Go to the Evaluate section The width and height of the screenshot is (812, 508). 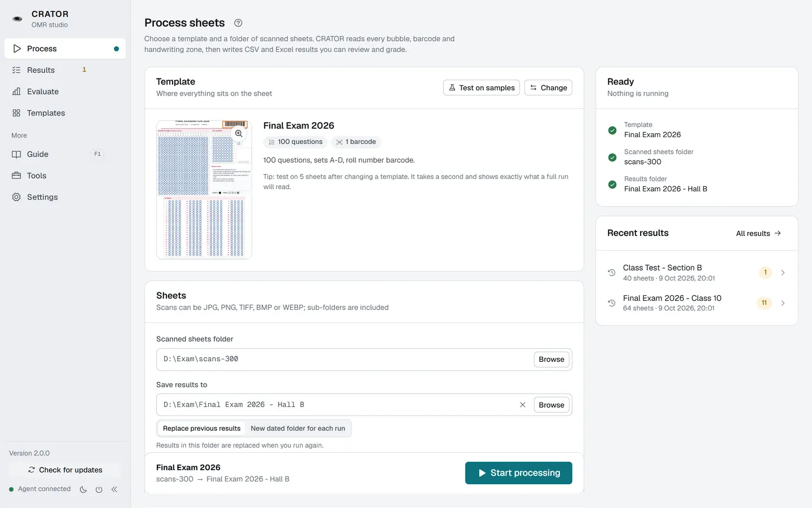(x=65, y=91)
